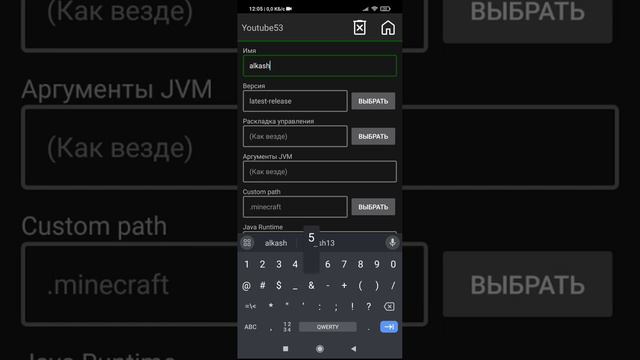Tap the Аргументы JVM label
Screen dimensions: 640x360
267,156
